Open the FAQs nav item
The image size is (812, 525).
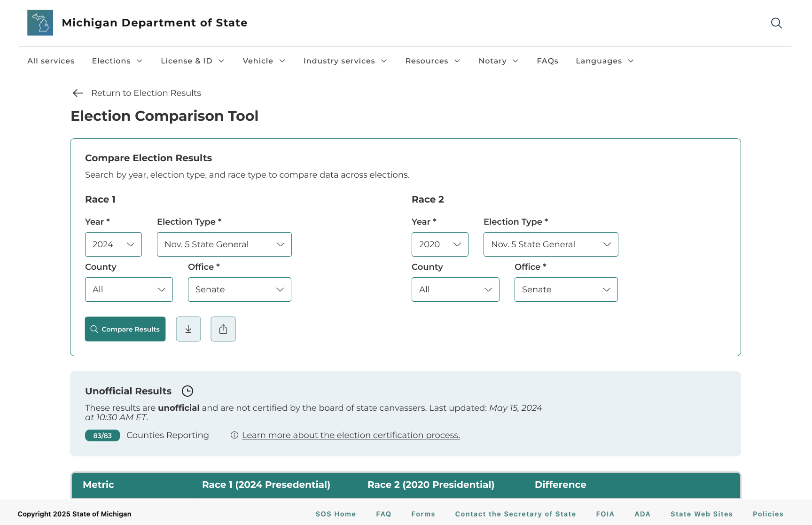(547, 61)
